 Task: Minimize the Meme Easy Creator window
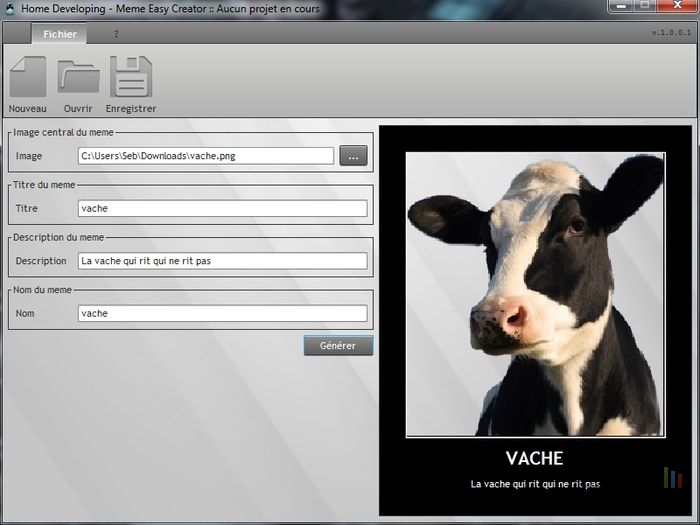[x=621, y=6]
